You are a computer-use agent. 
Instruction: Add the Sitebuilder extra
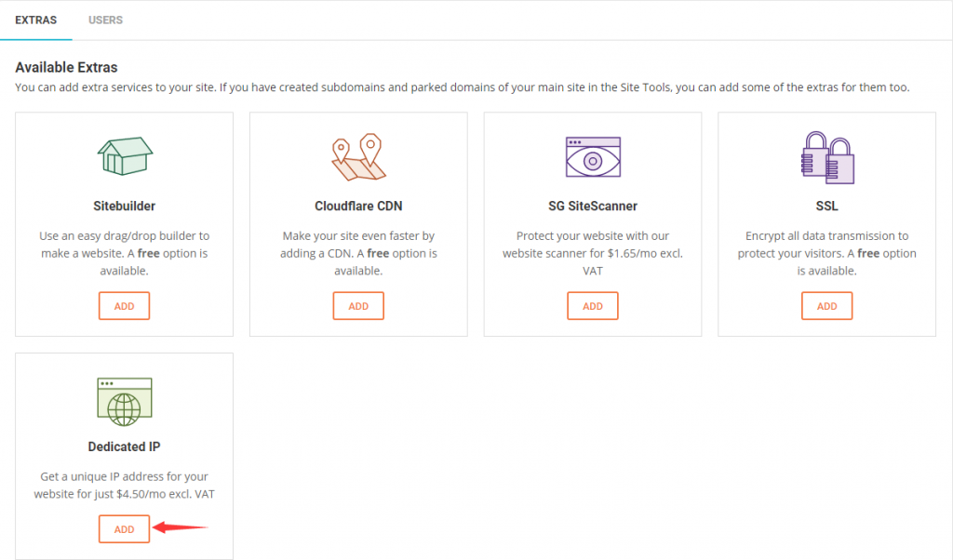tap(124, 306)
